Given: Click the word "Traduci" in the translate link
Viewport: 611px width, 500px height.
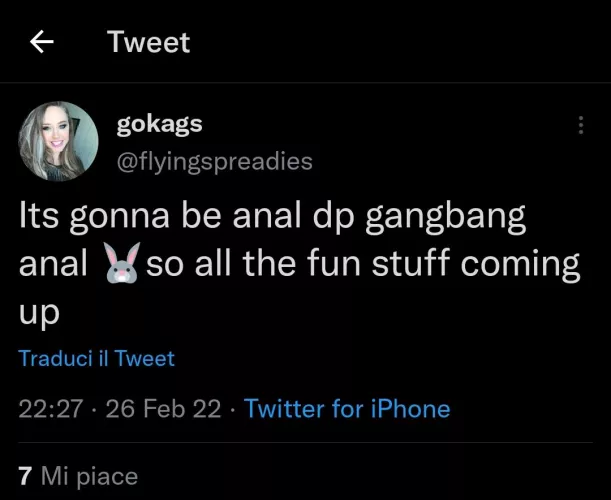Looking at the screenshot, I should [x=55, y=358].
